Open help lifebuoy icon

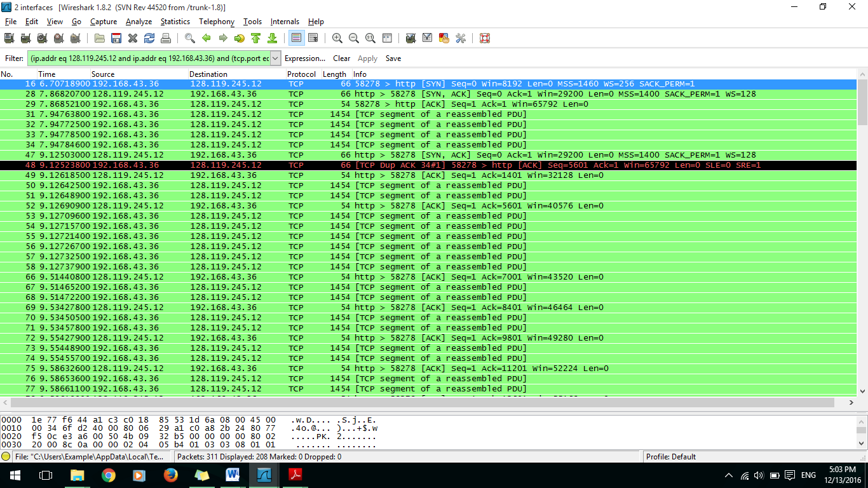[485, 38]
